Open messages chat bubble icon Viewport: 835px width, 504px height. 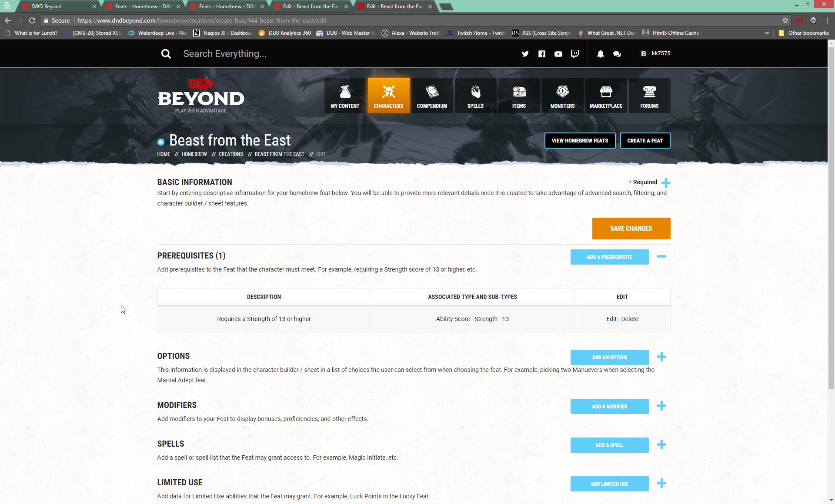point(617,54)
